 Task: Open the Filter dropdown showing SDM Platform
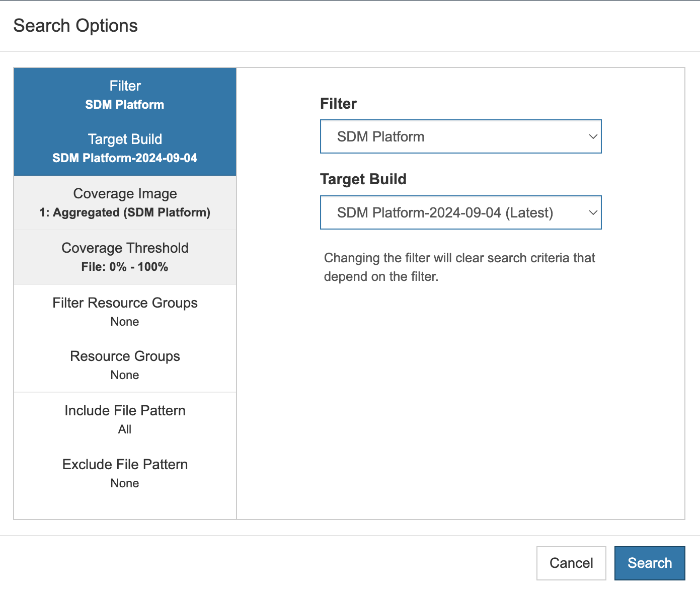(460, 136)
